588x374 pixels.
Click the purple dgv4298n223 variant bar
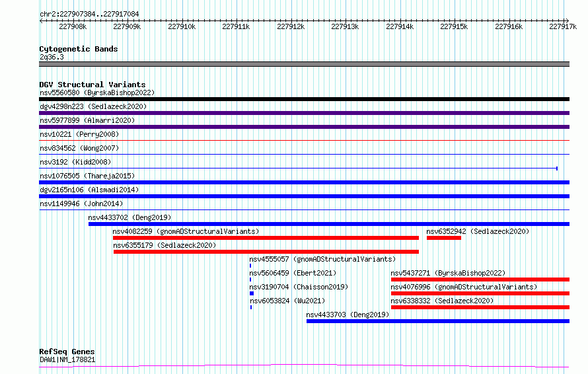click(304, 113)
